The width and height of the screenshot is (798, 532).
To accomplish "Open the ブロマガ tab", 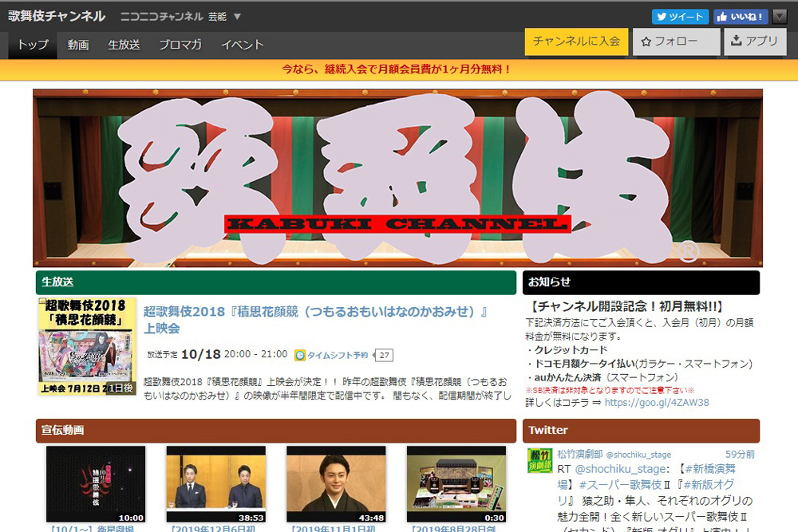I will pyautogui.click(x=180, y=45).
